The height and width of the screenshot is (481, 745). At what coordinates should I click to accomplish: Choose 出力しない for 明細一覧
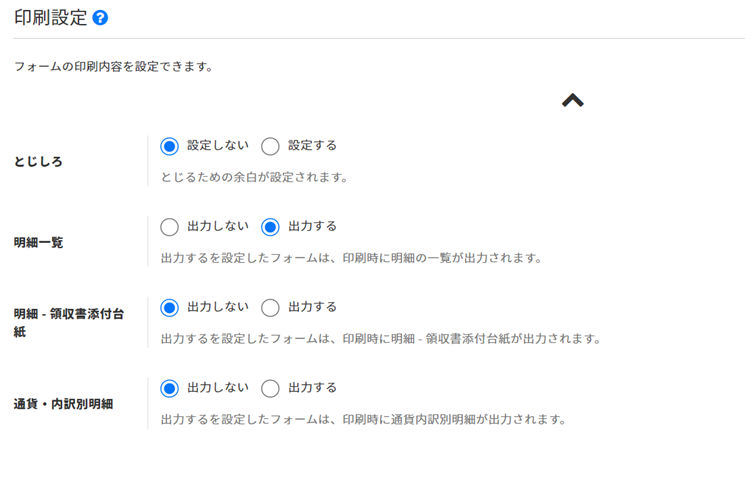(x=169, y=227)
